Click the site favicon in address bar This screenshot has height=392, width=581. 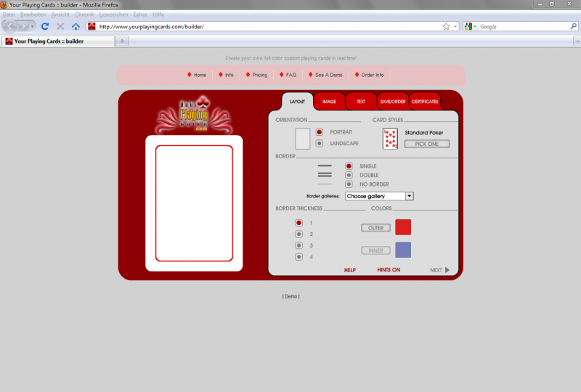[92, 26]
